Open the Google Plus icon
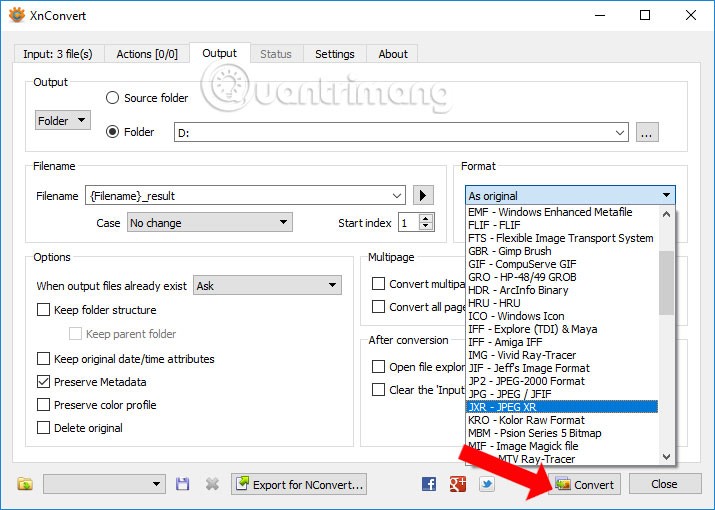The height and width of the screenshot is (510, 715). (x=458, y=484)
